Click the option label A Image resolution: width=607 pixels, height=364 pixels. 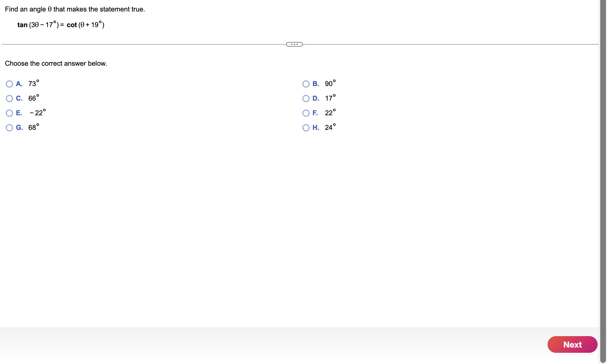19,84
